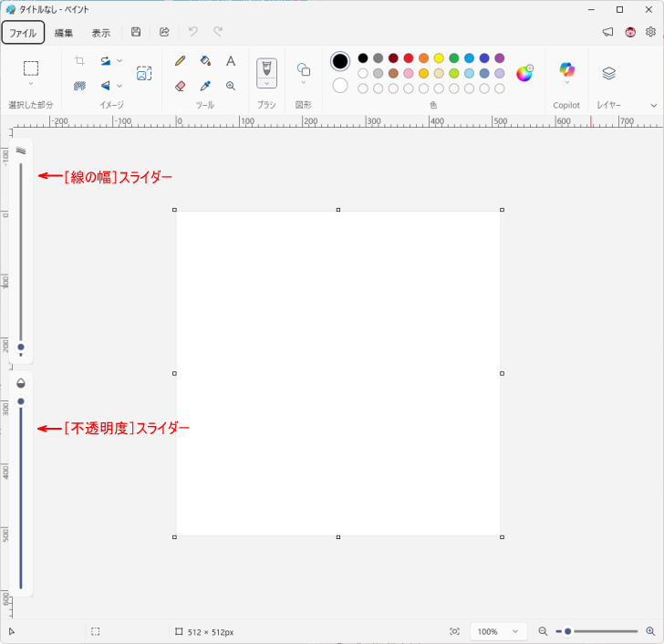The height and width of the screenshot is (644, 664).
Task: Click the zoom in plus button
Action: pos(650,631)
